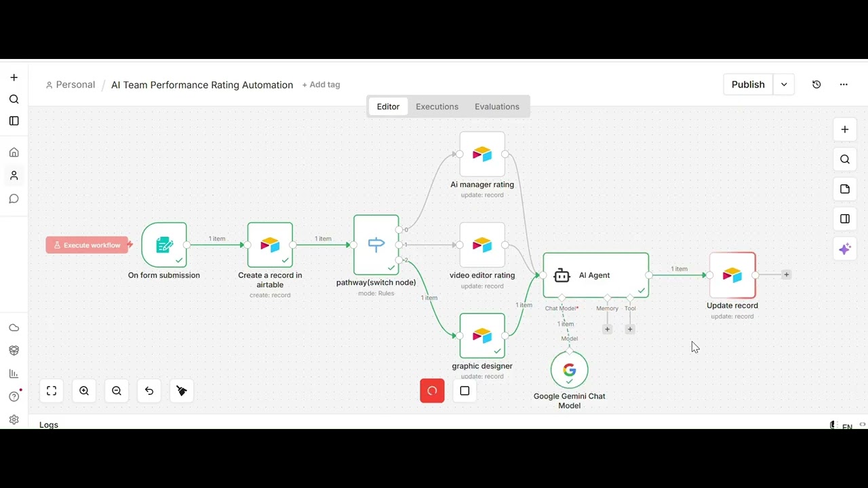This screenshot has width=868, height=488.
Task: Add a node using right panel plus
Action: click(845, 129)
